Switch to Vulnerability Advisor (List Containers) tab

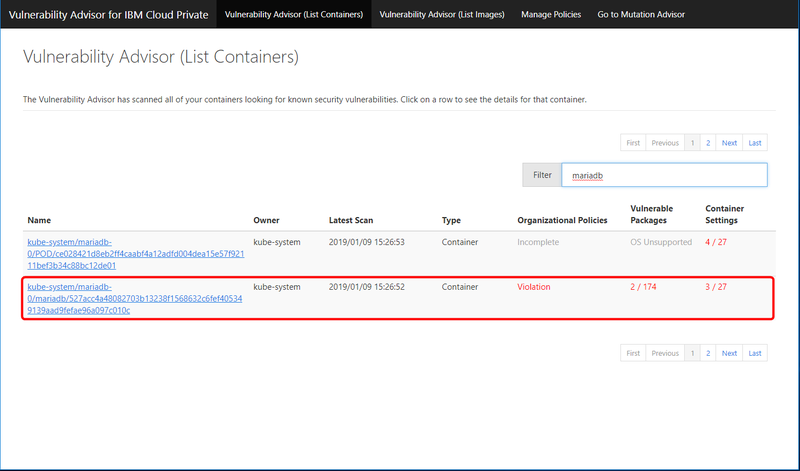click(x=294, y=14)
